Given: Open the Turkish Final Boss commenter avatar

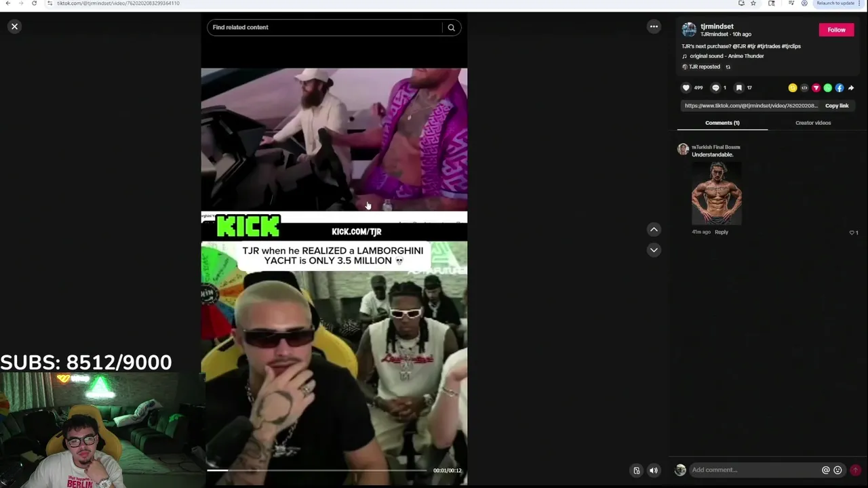Looking at the screenshot, I should [683, 149].
